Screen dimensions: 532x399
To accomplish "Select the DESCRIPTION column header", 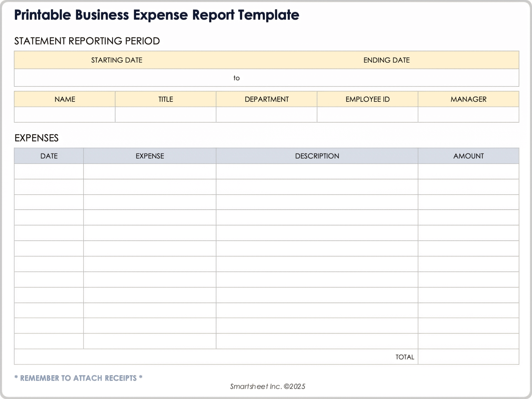I will (317, 156).
